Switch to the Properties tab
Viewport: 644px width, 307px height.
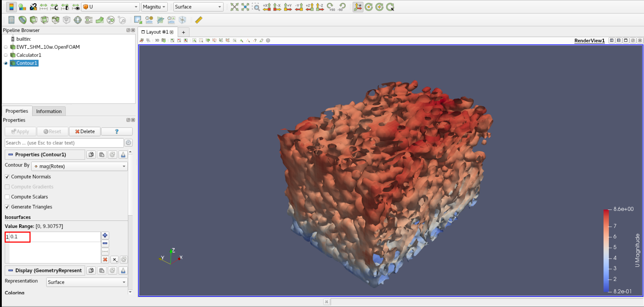(17, 111)
